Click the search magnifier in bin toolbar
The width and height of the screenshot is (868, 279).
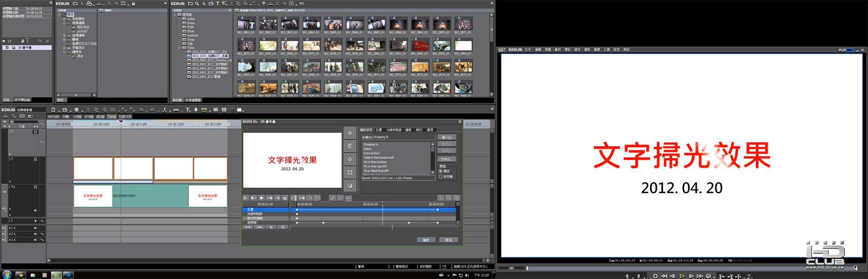[x=197, y=4]
